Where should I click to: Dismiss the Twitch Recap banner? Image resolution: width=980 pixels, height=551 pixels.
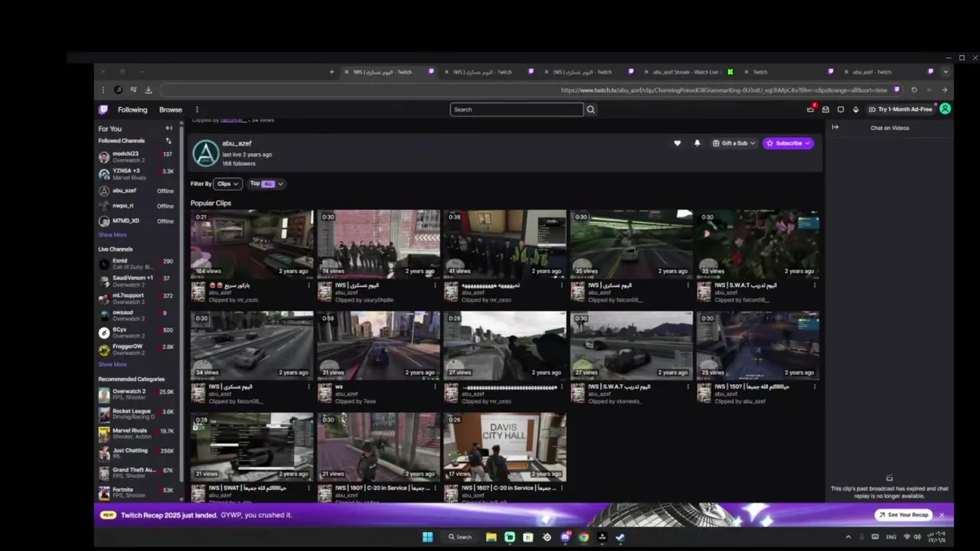click(x=942, y=515)
